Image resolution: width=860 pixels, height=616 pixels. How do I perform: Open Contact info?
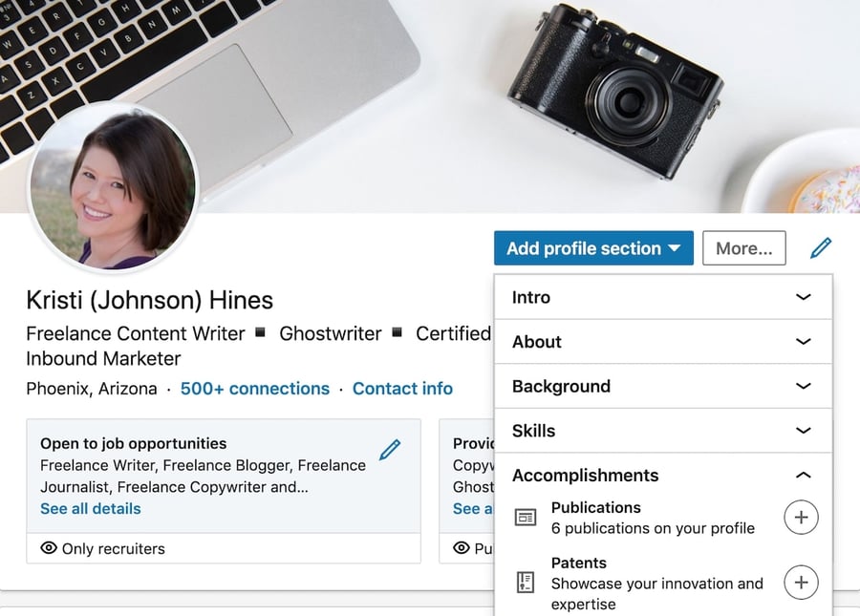coord(402,389)
